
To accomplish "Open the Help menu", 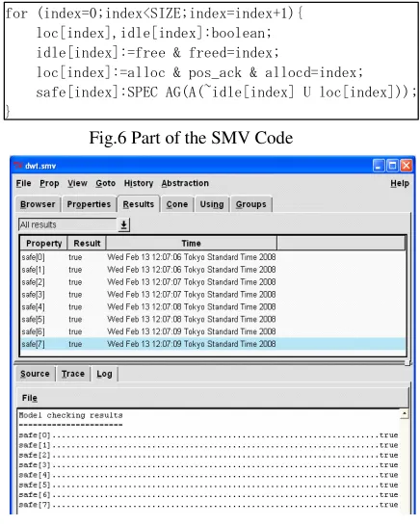I will (x=400, y=183).
